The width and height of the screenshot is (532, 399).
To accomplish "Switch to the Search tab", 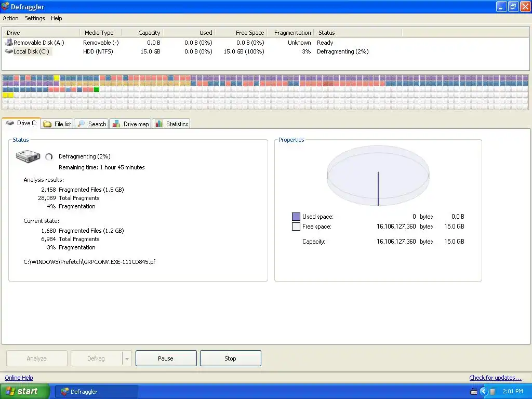I will (x=91, y=124).
